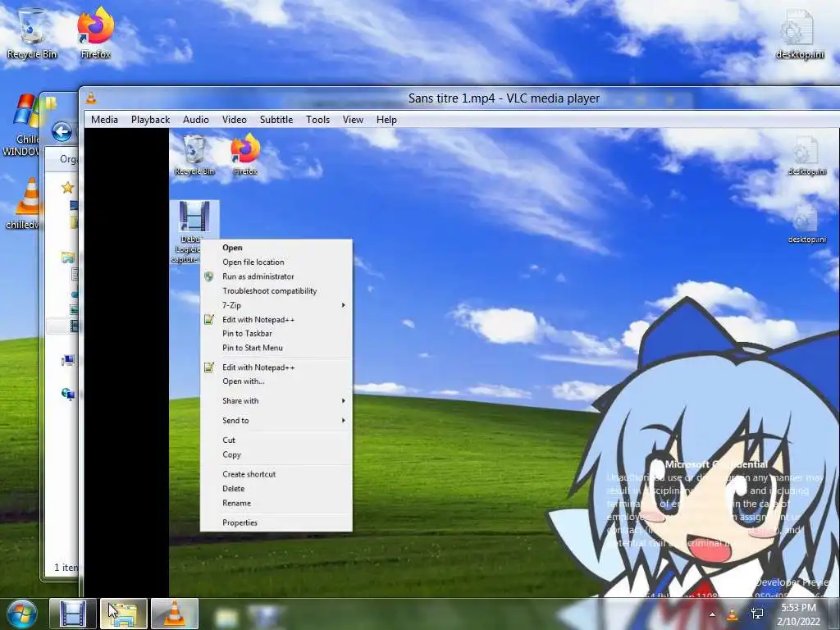Screen dimensions: 840x630
Task: Open the Help menu in VLC
Action: coord(386,120)
